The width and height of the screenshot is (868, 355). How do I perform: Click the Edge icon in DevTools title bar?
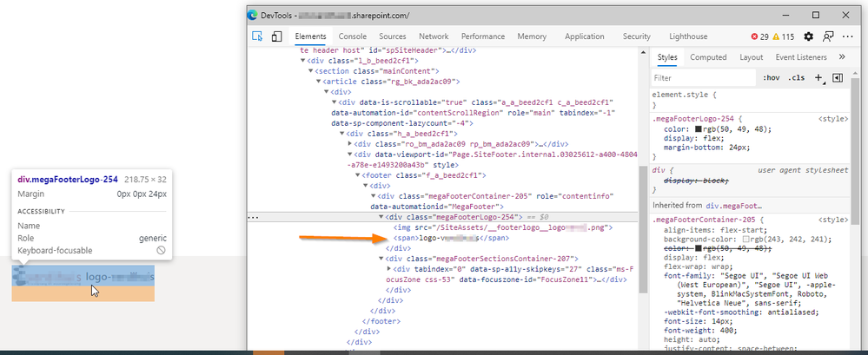253,15
